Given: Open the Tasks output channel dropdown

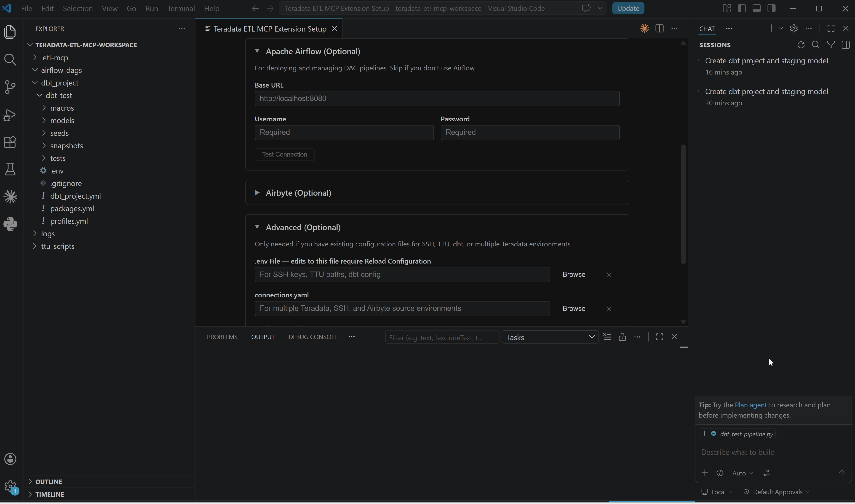Looking at the screenshot, I should point(550,337).
